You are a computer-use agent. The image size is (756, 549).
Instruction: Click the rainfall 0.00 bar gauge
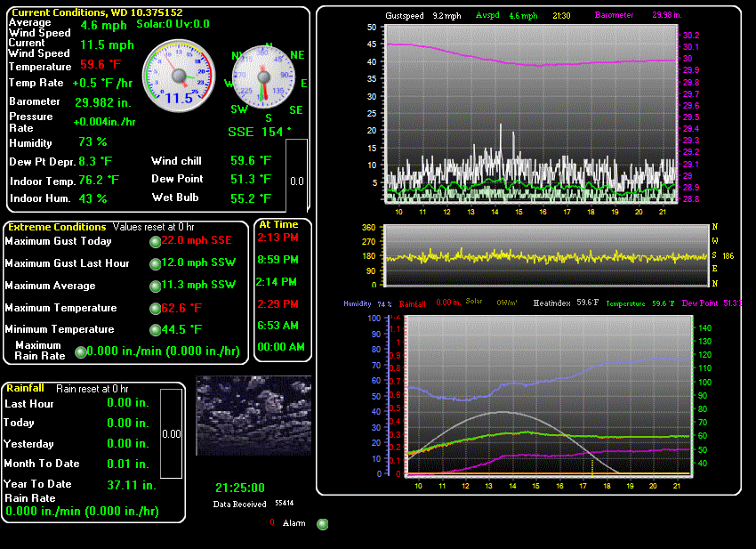pos(172,434)
